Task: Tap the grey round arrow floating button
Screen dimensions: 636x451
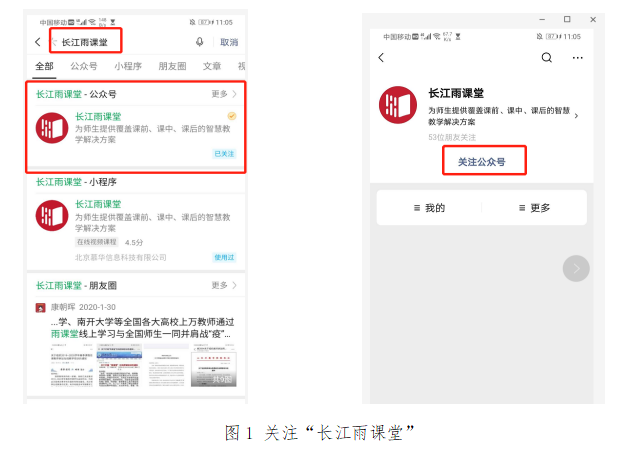Action: click(576, 268)
